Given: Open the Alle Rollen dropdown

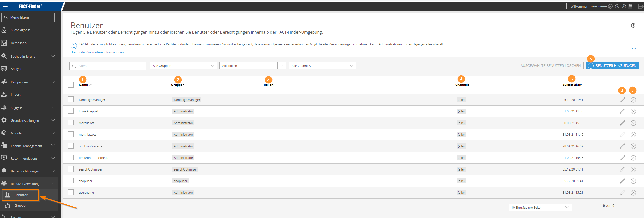Looking at the screenshot, I should coord(253,66).
